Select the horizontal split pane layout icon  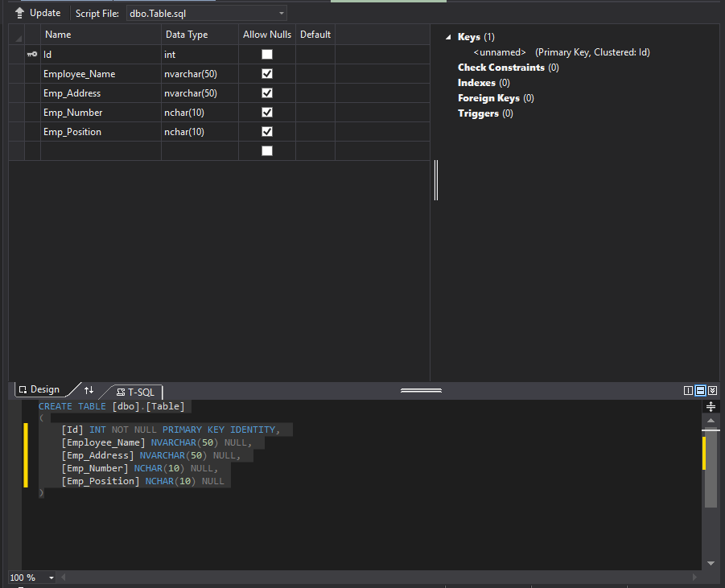[700, 390]
